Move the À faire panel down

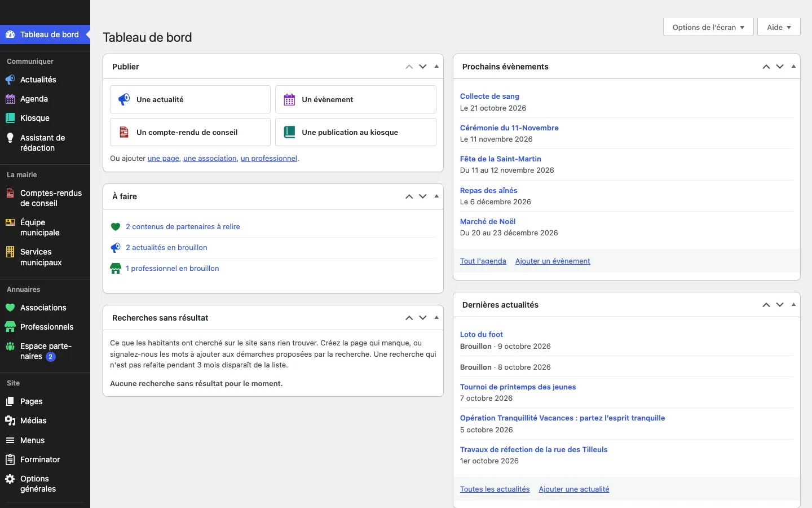tap(423, 196)
